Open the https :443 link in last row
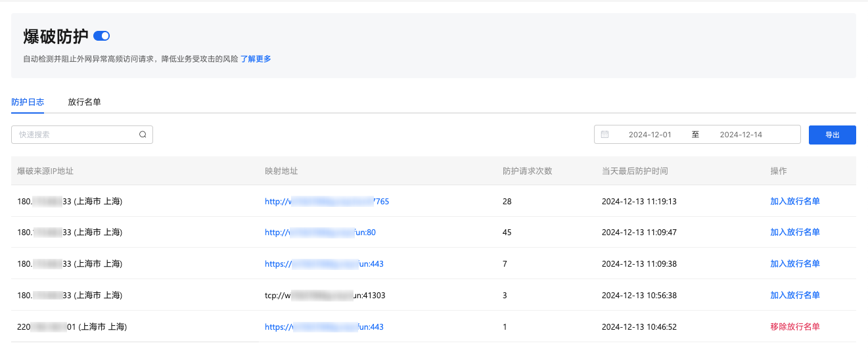Viewport: 868px width, 358px height. click(x=324, y=327)
